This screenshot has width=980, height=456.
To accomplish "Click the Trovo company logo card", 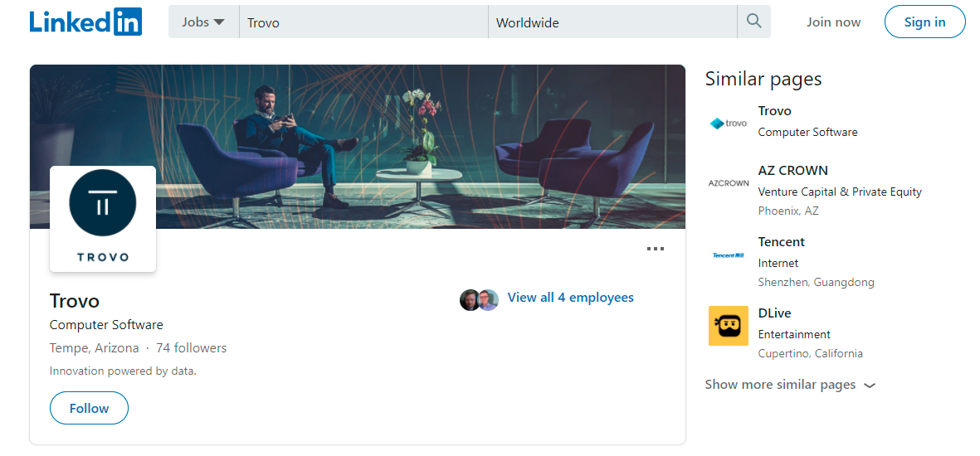I will (103, 219).
